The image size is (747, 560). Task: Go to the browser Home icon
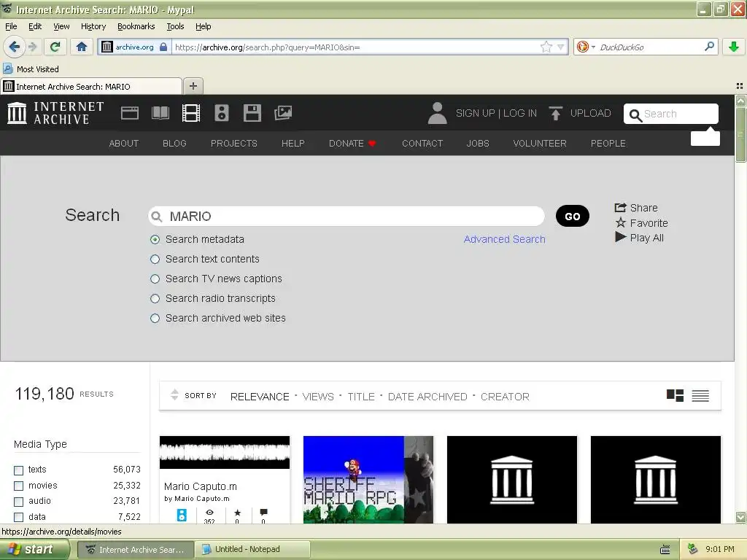[82, 47]
